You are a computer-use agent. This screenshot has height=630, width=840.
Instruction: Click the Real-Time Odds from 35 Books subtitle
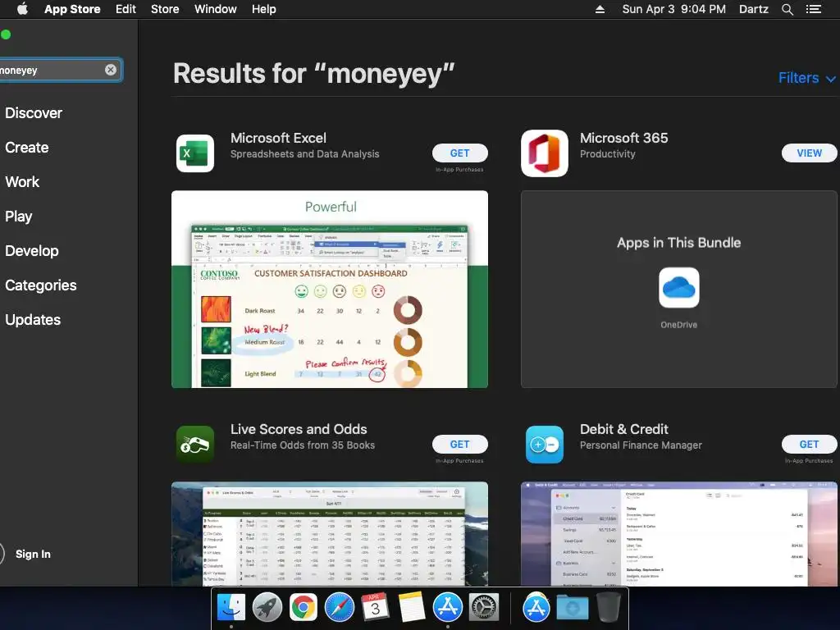[303, 445]
